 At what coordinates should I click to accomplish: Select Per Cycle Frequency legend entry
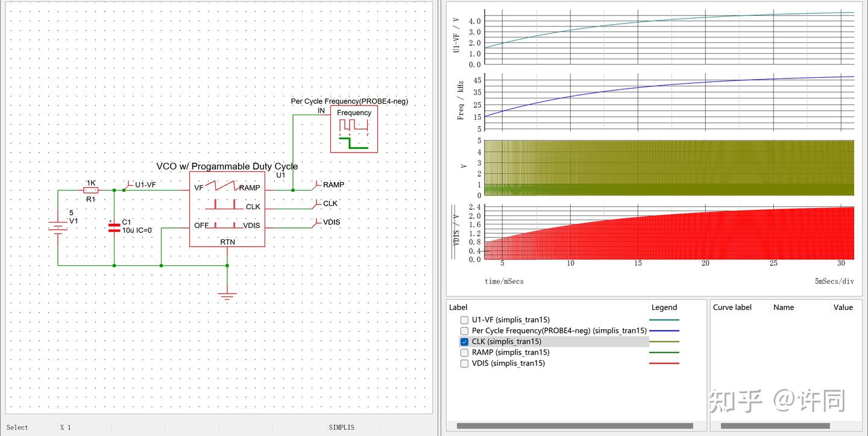click(x=559, y=331)
